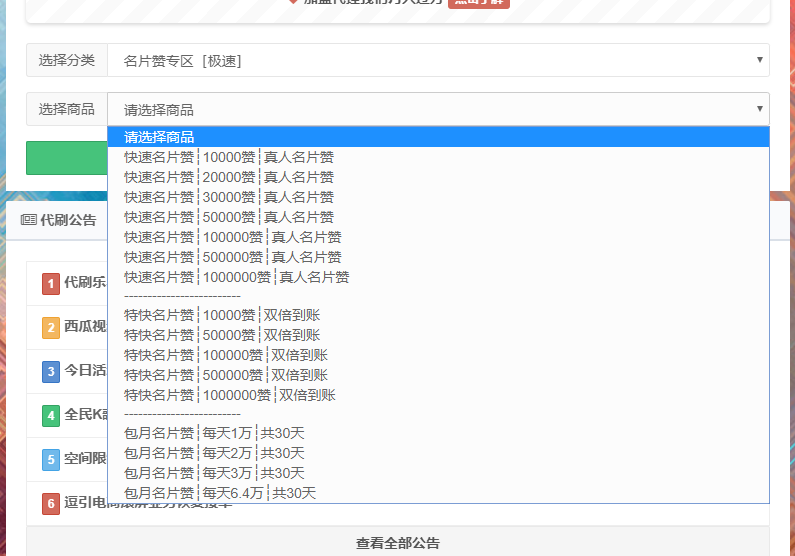The width and height of the screenshot is (795, 556).
Task: Select 快速名片赞 1000000赞 真人名片赞 option
Action: click(237, 277)
